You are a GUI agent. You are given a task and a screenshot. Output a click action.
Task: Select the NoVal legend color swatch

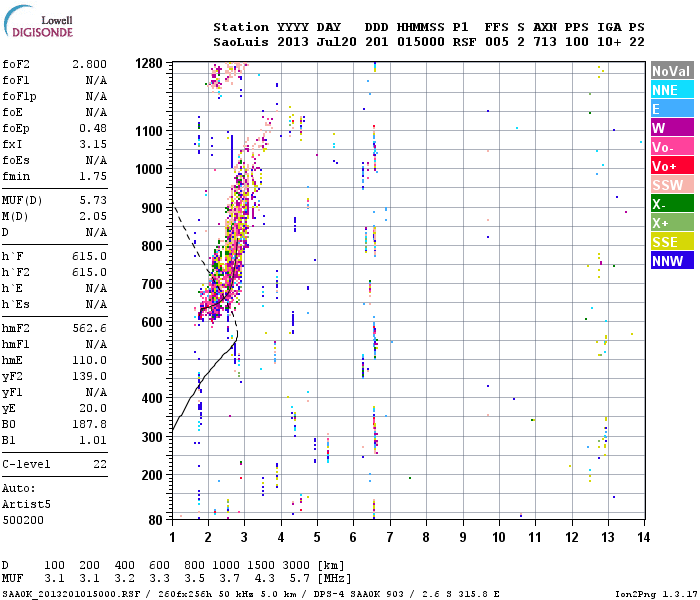pos(672,71)
